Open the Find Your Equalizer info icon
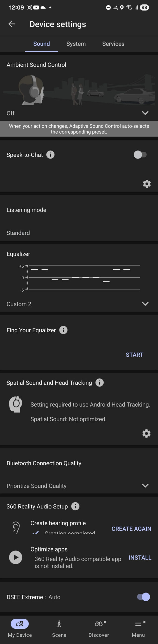Image resolution: width=158 pixels, height=644 pixels. (63, 330)
